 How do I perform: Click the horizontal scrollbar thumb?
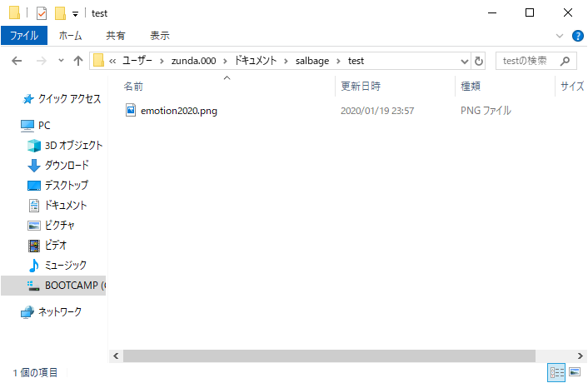329,356
